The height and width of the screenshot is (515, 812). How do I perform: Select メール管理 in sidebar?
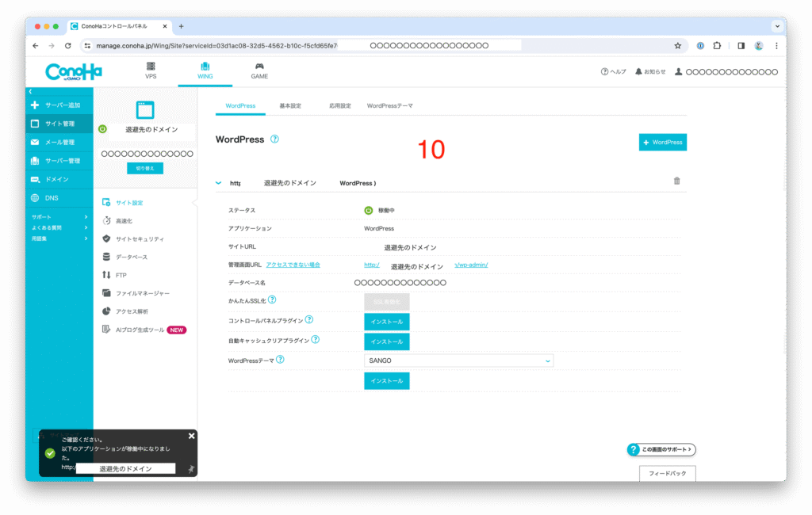59,143
